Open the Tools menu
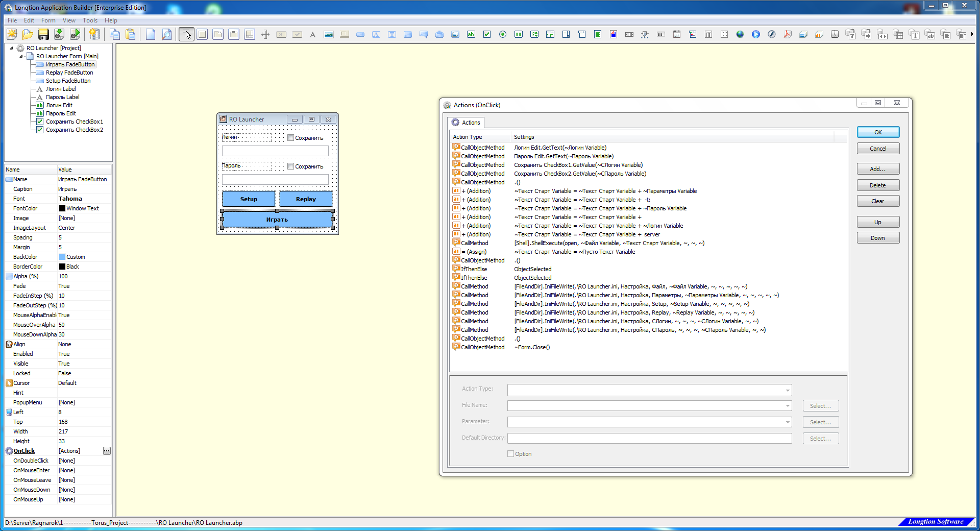The height and width of the screenshot is (531, 980). pos(90,20)
